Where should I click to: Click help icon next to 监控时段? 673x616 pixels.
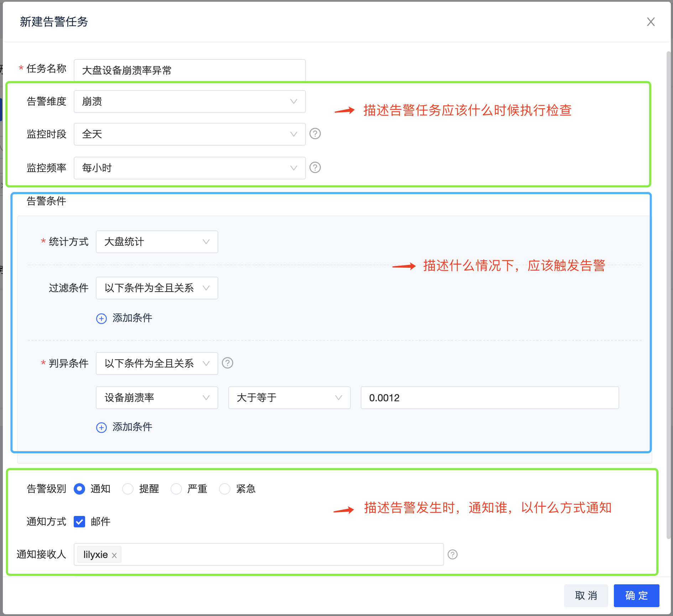pos(315,134)
